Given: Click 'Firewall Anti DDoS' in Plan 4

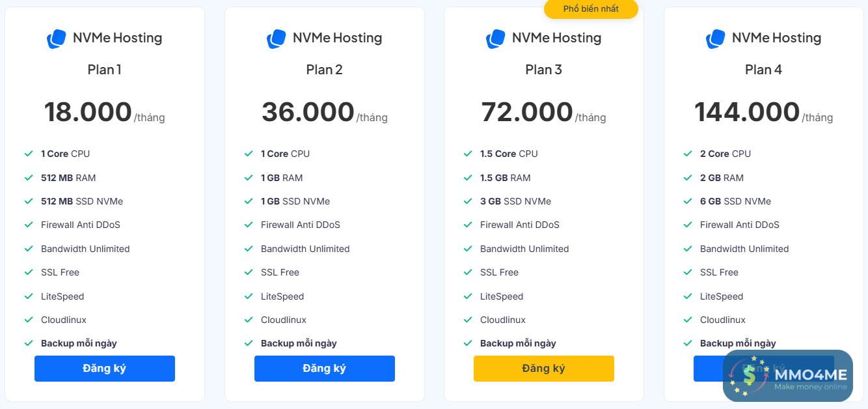Looking at the screenshot, I should [x=739, y=225].
